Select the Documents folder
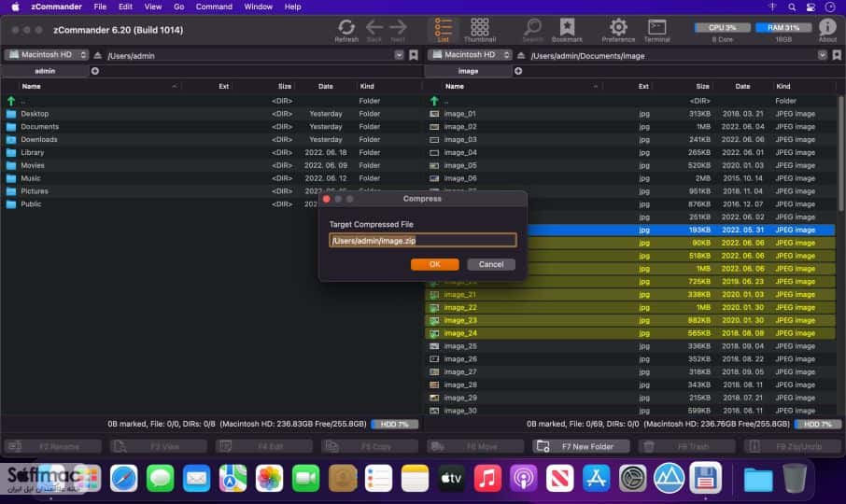 (x=211, y=127)
